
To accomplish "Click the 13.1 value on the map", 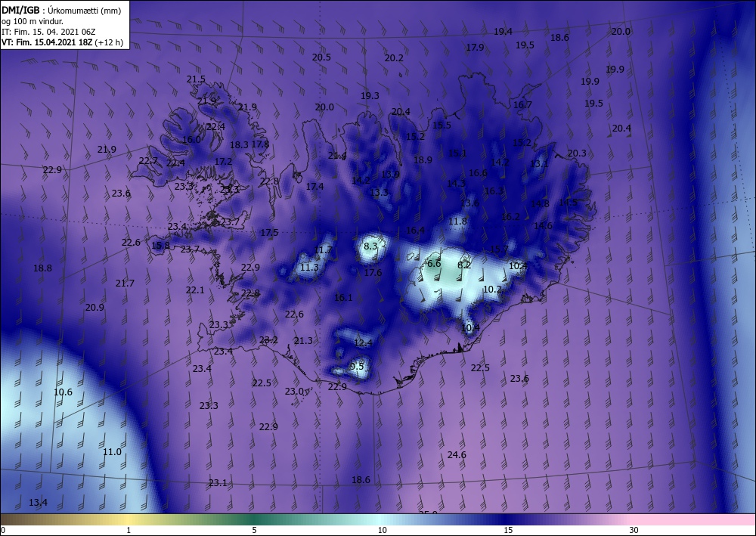I will pyautogui.click(x=539, y=164).
